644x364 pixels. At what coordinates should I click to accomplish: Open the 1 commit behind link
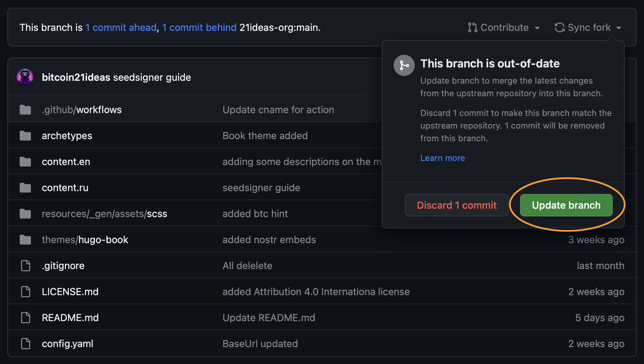[x=199, y=27]
